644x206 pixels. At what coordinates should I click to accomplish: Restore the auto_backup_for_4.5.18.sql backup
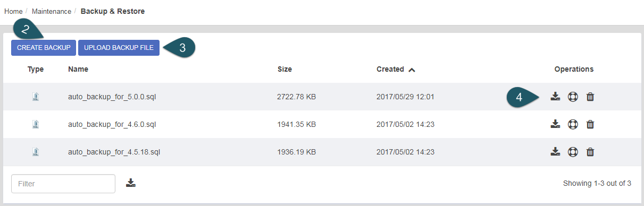(573, 152)
